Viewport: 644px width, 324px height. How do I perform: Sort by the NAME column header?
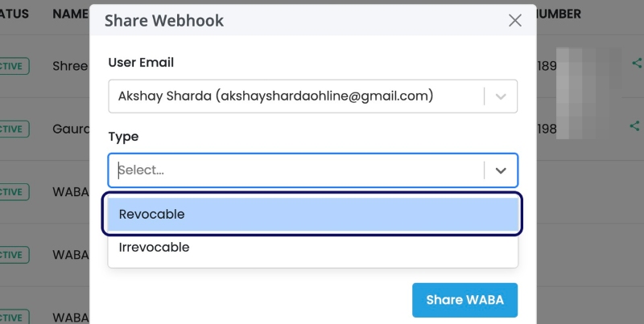click(x=70, y=14)
